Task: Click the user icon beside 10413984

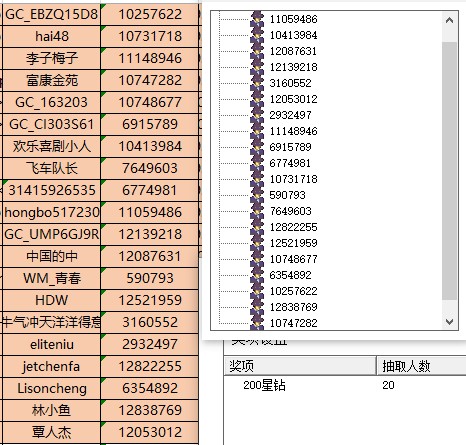Action: click(257, 35)
